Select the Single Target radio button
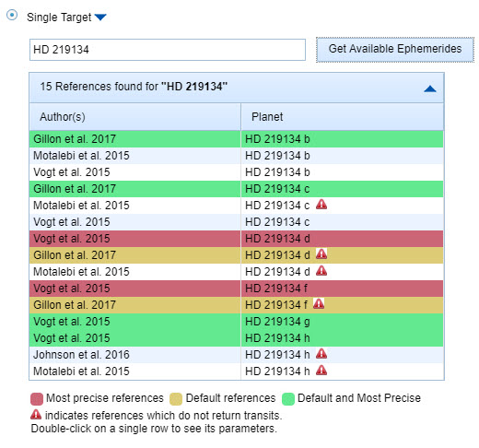Screen dimensions: 479x448 coord(12,15)
